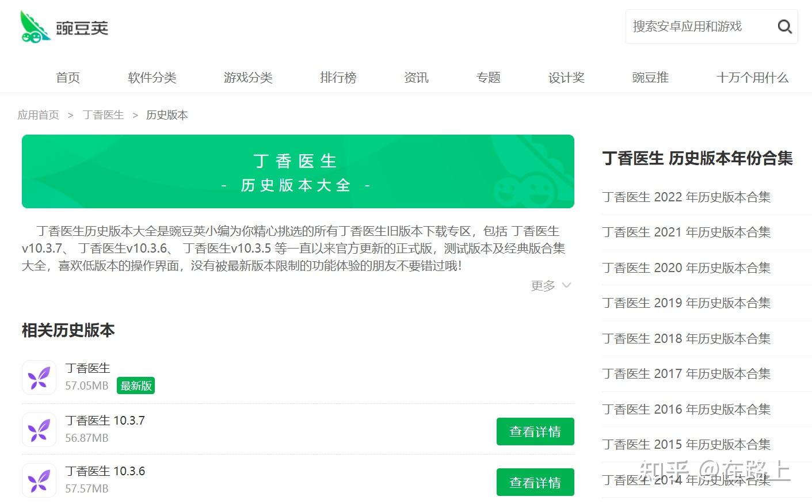This screenshot has height=504, width=812.
Task: Click the Wandoujia pea pod logo
Action: (35, 26)
